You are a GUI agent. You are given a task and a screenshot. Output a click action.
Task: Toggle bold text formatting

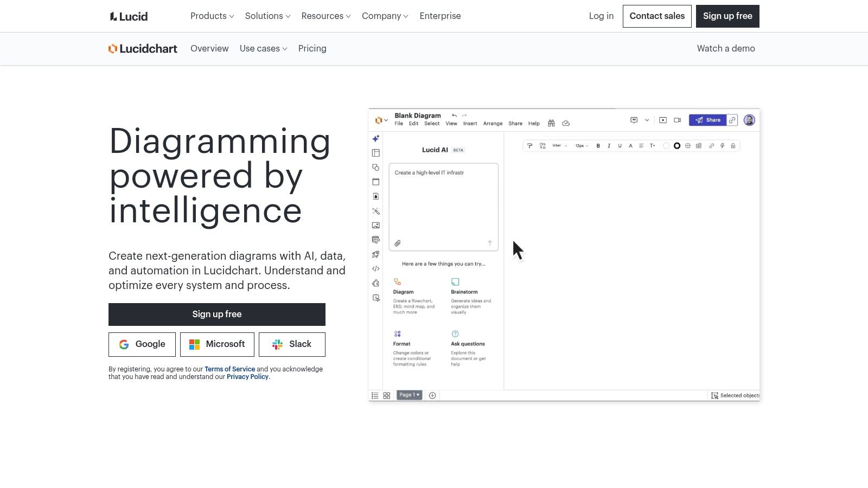point(598,145)
